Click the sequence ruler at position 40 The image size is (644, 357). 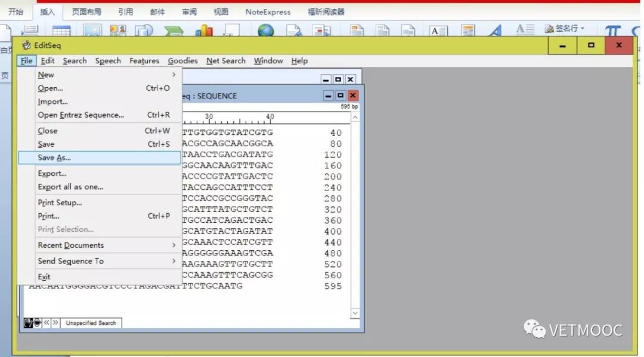click(270, 118)
